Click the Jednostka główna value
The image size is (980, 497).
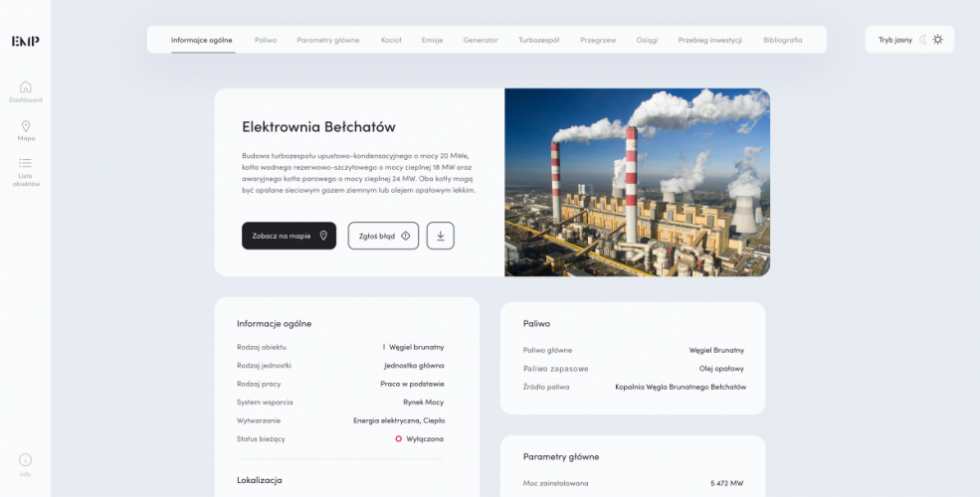(414, 365)
